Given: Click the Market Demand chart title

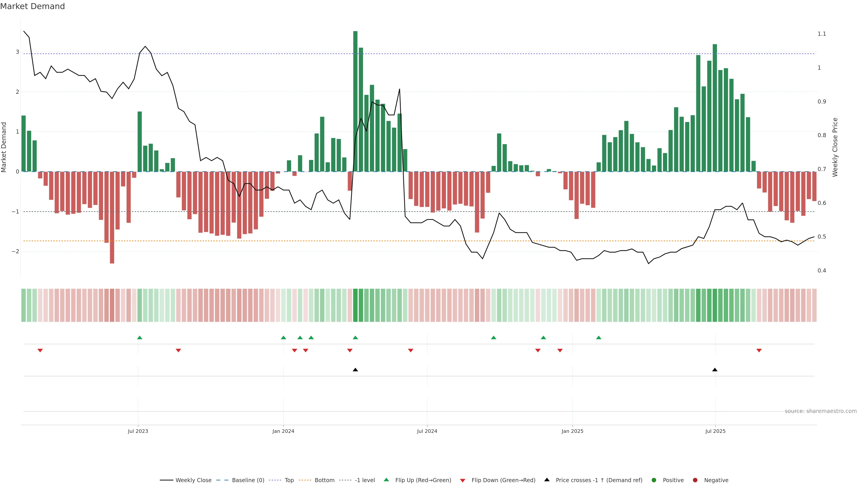Looking at the screenshot, I should click(x=32, y=6).
